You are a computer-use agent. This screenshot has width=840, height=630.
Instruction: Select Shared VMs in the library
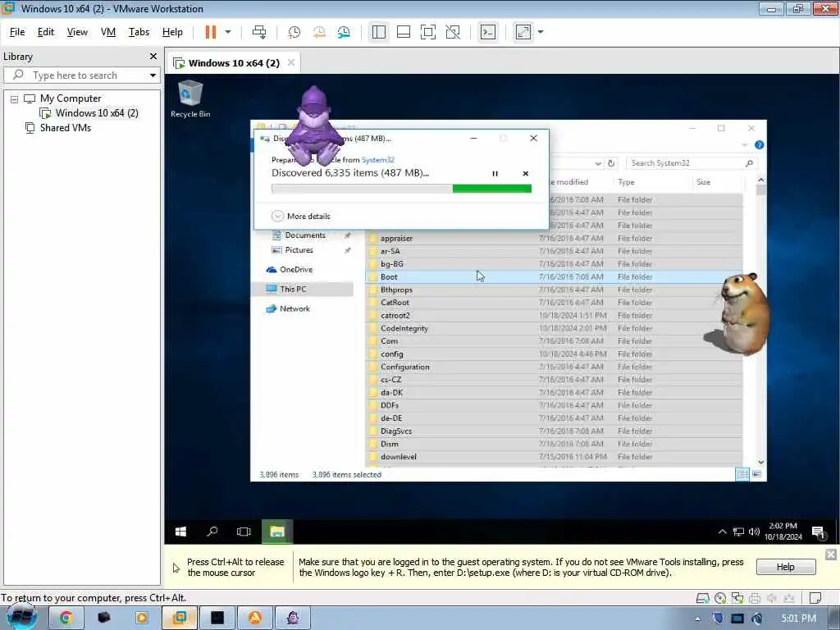coord(66,128)
